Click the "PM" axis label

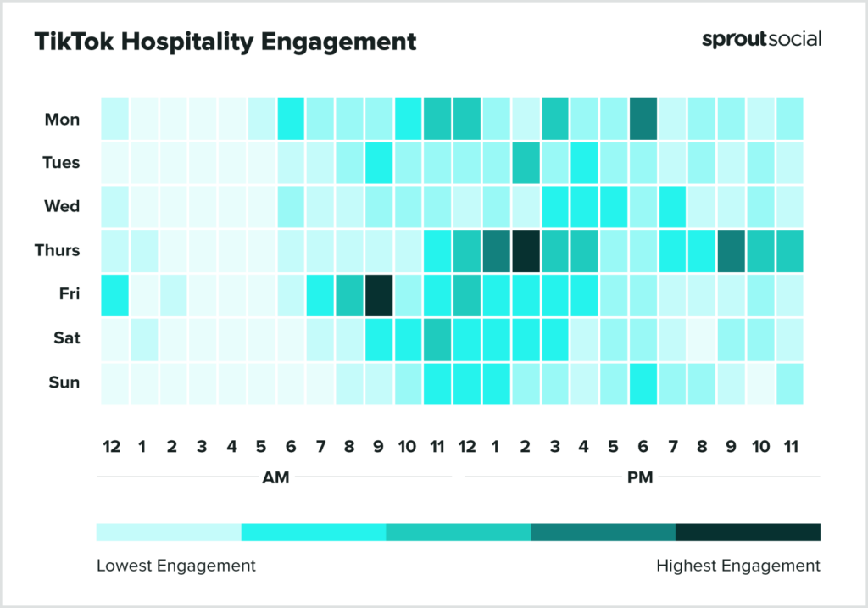tap(640, 477)
